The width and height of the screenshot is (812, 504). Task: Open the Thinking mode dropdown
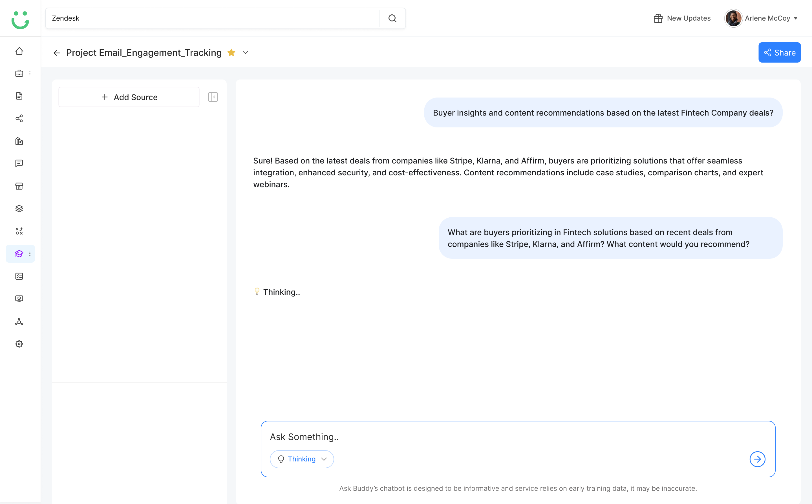[302, 459]
